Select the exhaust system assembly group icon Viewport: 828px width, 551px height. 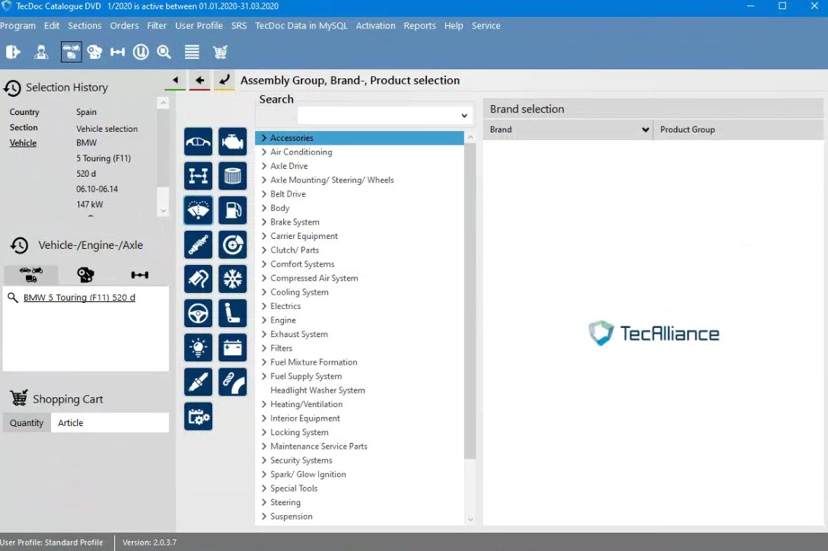(198, 279)
